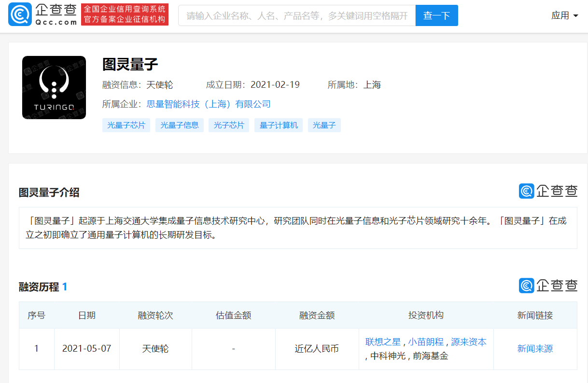
Task: Click the Qcc.com logo in the header
Action: tap(42, 15)
